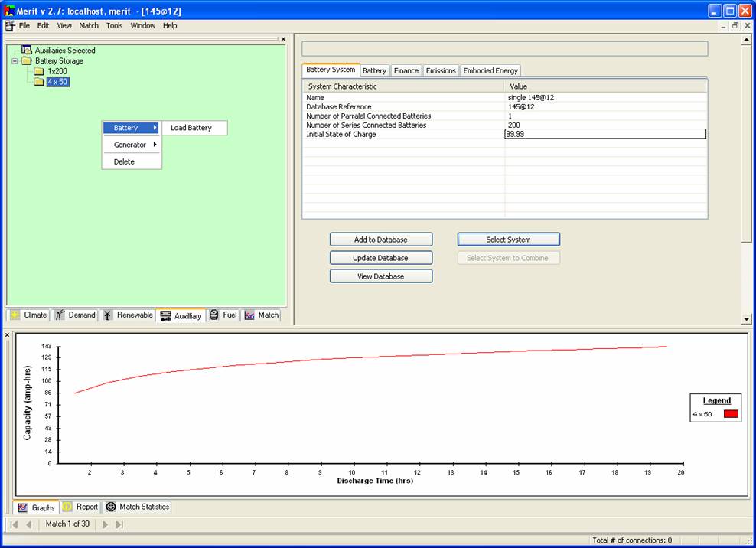Click the Select System button

[508, 240]
